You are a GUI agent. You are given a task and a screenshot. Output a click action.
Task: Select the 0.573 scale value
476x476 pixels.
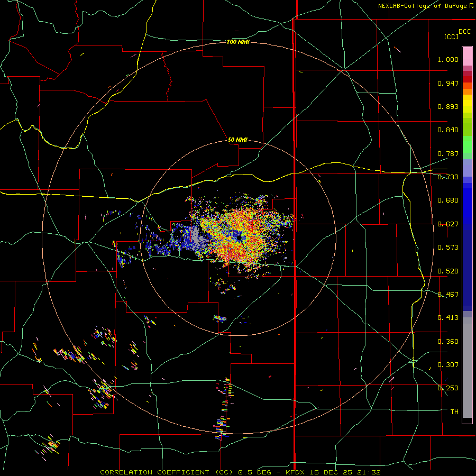pyautogui.click(x=448, y=248)
